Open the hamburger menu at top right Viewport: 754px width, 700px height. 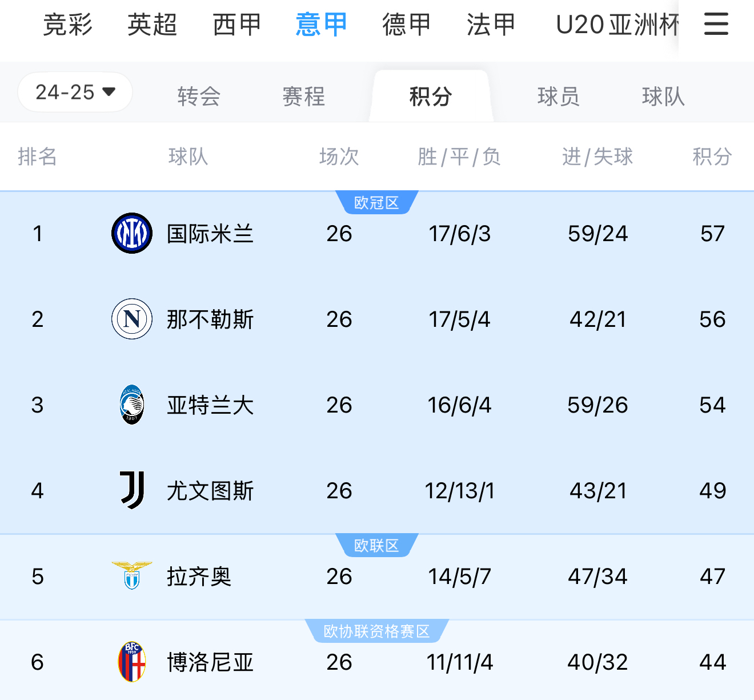pyautogui.click(x=716, y=24)
